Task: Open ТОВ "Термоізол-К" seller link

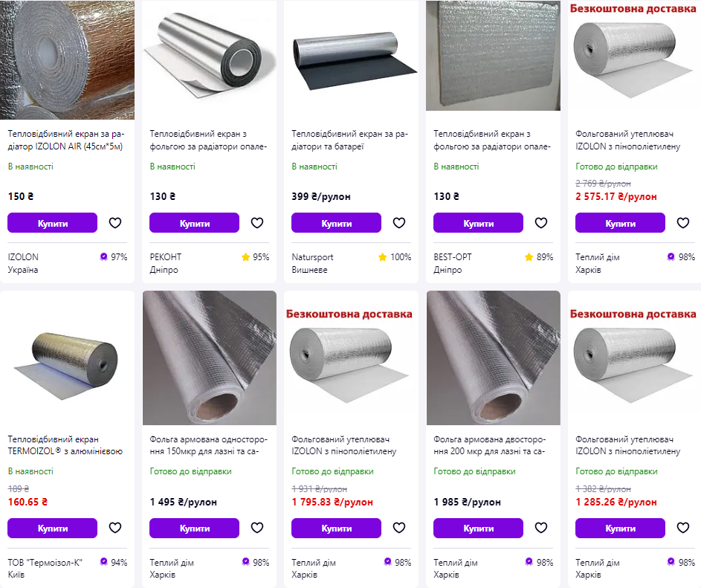Action: tap(44, 563)
